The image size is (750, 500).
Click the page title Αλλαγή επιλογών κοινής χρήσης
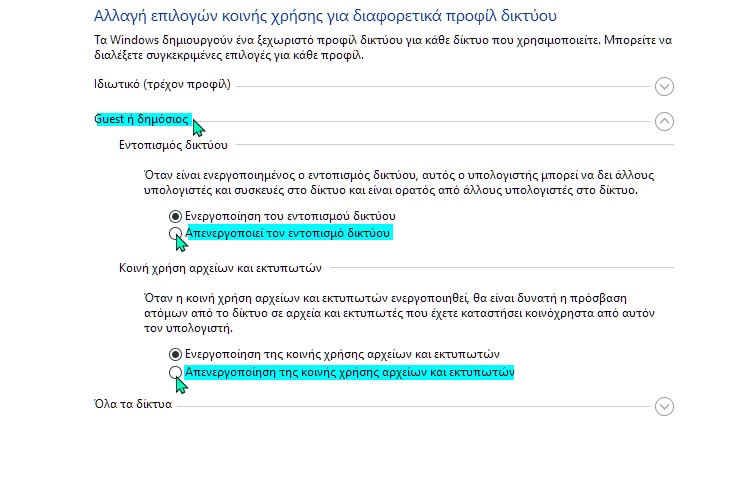(325, 16)
